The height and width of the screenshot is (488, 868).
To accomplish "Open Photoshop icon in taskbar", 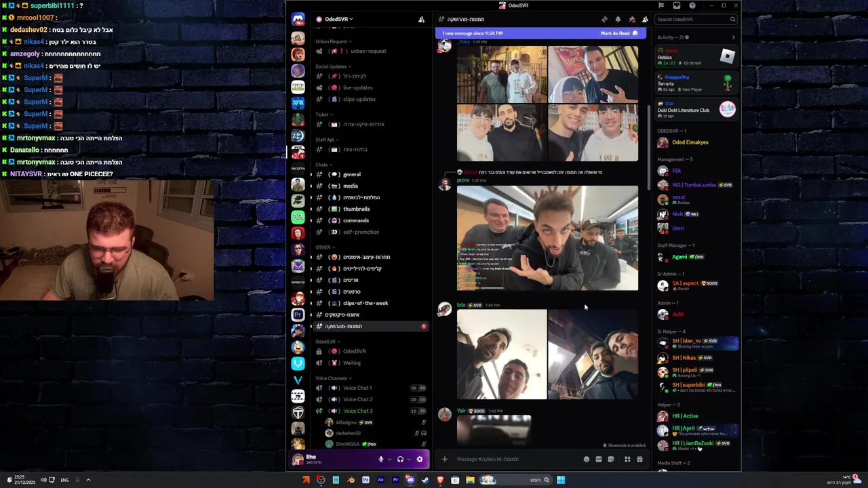I will (366, 480).
